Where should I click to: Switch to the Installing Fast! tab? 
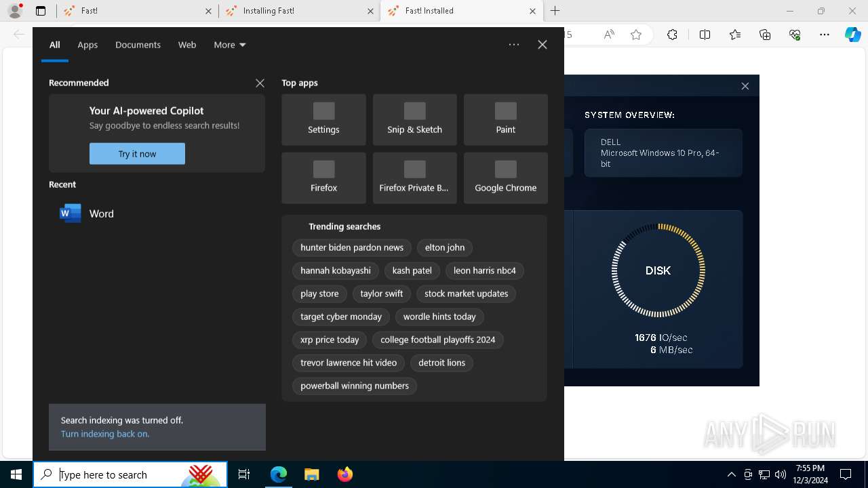point(298,11)
